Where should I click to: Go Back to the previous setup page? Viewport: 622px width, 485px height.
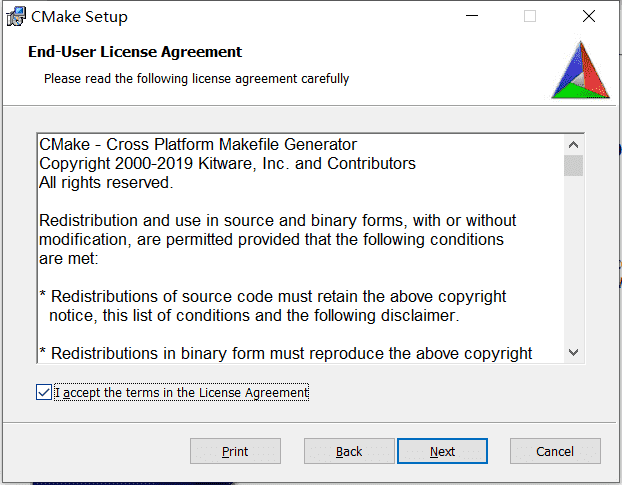(349, 451)
